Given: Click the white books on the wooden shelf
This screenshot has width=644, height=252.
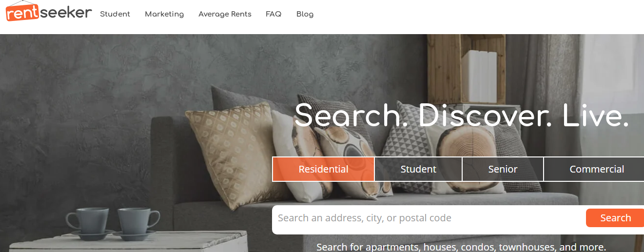Looking at the screenshot, I should pyautogui.click(x=479, y=77).
